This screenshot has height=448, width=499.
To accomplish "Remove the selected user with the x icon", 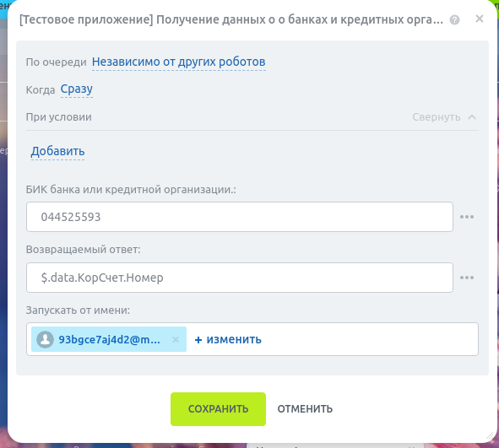I will pos(176,339).
